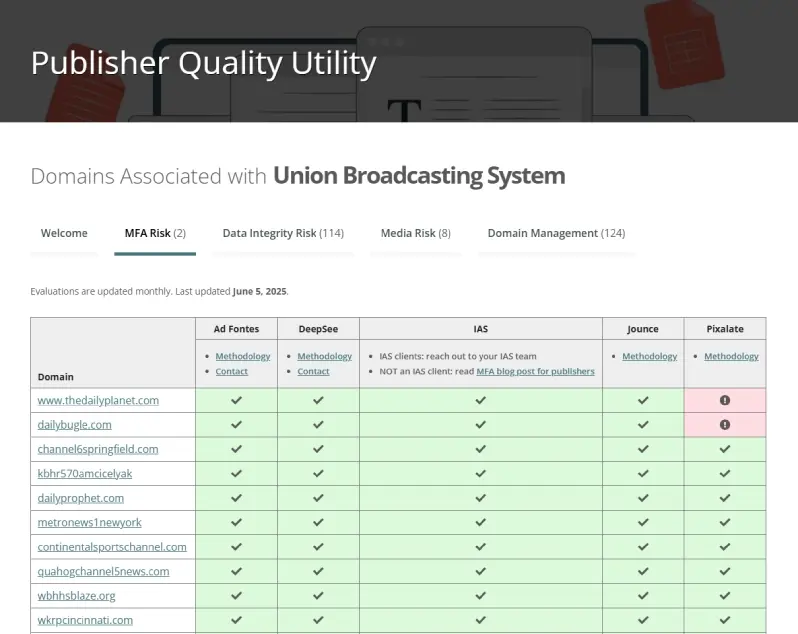Open Ad Fontes Methodology link
This screenshot has height=634, width=798.
coord(243,356)
